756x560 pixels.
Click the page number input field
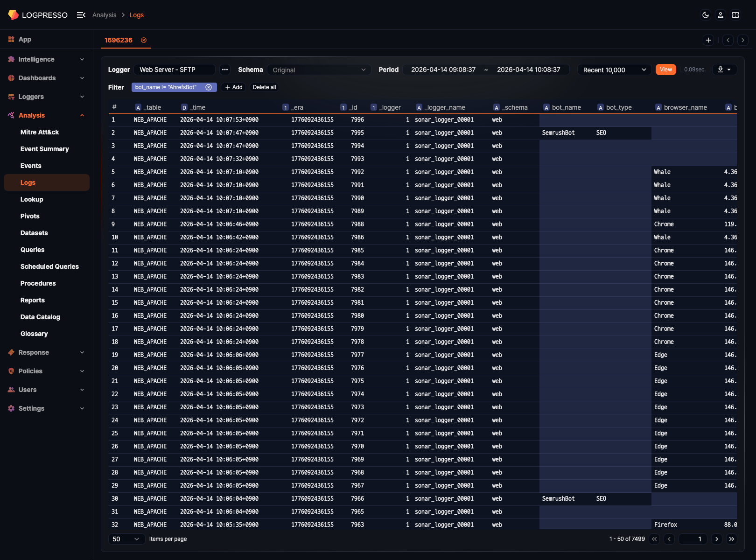[693, 539]
